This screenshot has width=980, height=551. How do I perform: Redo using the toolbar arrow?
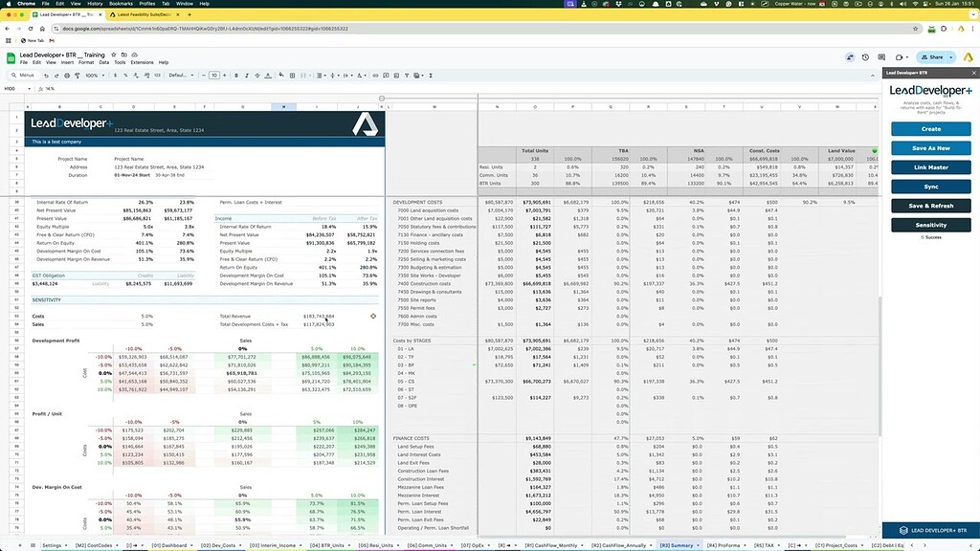[56, 76]
